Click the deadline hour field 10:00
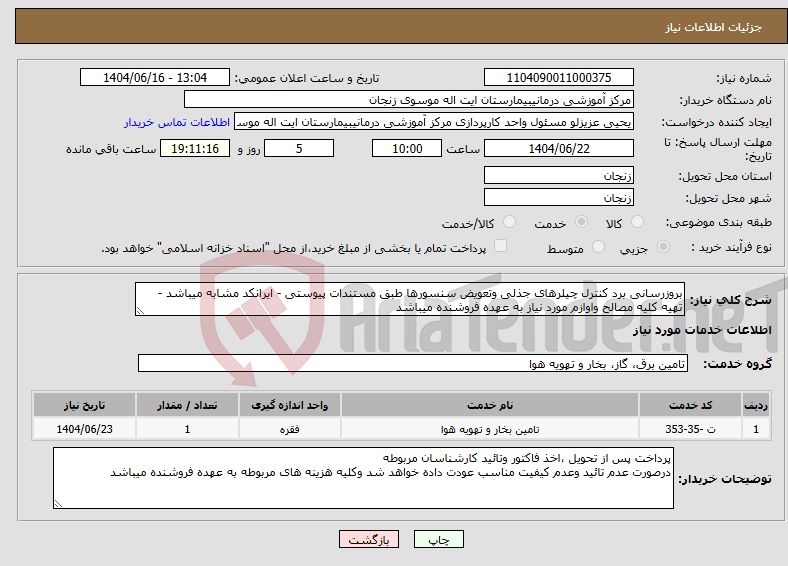The width and height of the screenshot is (788, 566). pos(407,148)
